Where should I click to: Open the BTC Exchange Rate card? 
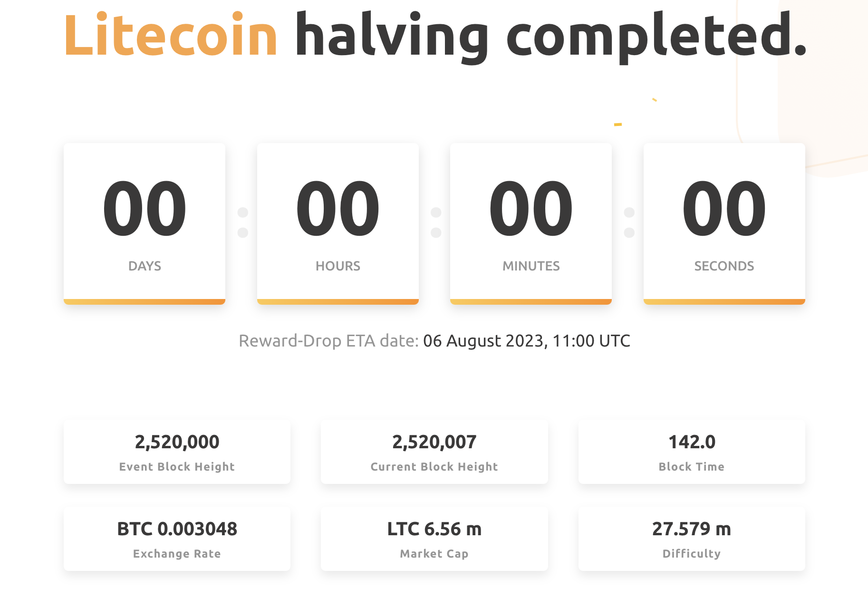coord(177,539)
